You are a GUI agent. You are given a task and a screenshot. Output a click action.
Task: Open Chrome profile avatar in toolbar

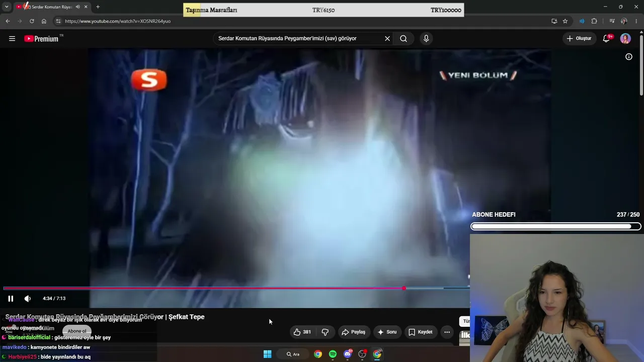click(624, 21)
